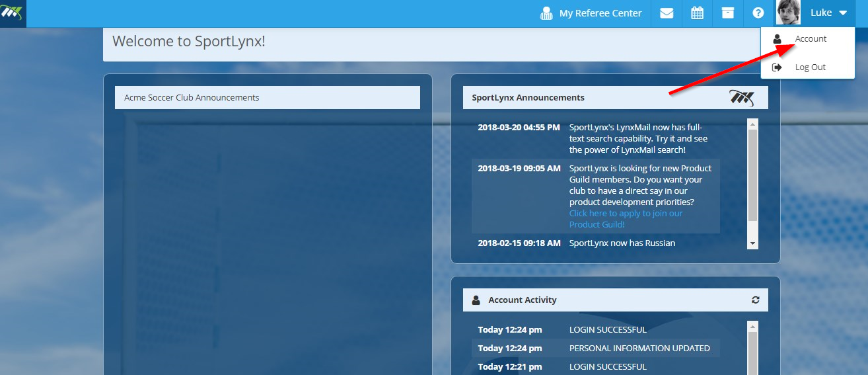868x375 pixels.
Task: Open the calendar icon in header
Action: pos(697,13)
